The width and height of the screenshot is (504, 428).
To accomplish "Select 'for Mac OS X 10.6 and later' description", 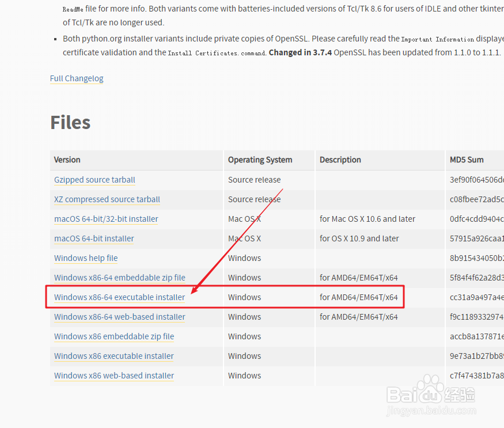I will coord(367,219).
